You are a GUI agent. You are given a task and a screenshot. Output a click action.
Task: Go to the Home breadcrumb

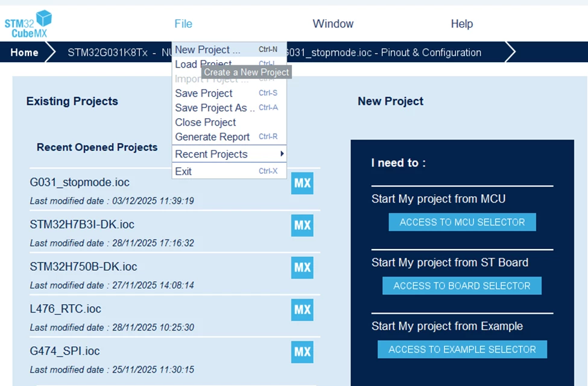[24, 52]
